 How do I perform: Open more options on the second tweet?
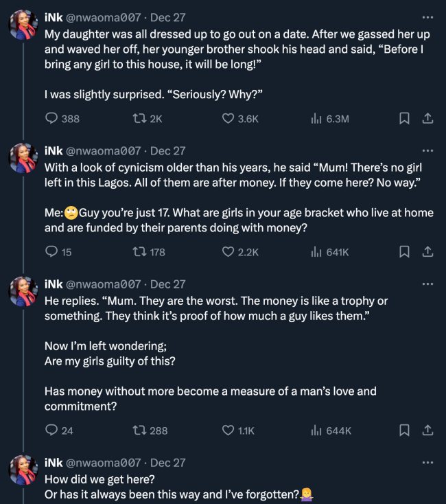click(x=427, y=150)
